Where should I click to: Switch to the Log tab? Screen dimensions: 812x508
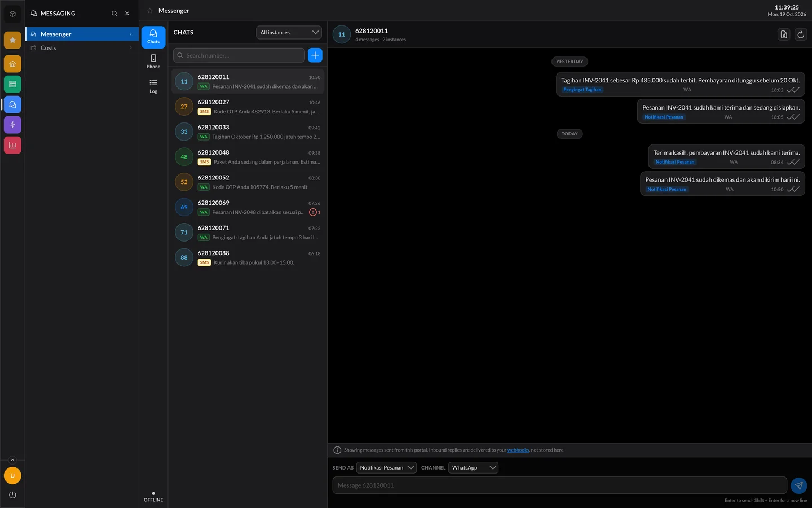coord(153,86)
